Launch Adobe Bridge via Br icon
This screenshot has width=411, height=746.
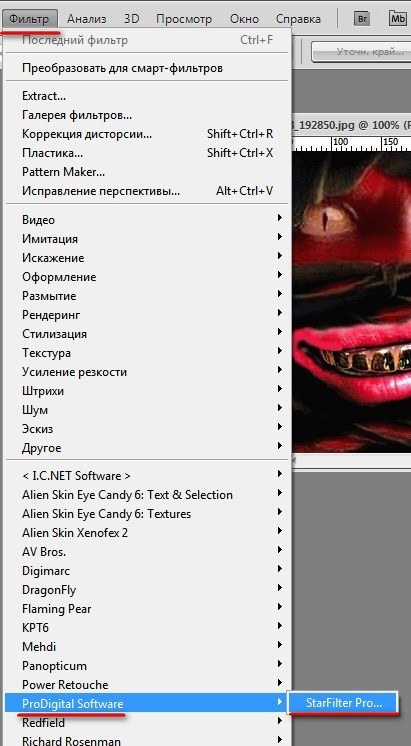click(363, 19)
